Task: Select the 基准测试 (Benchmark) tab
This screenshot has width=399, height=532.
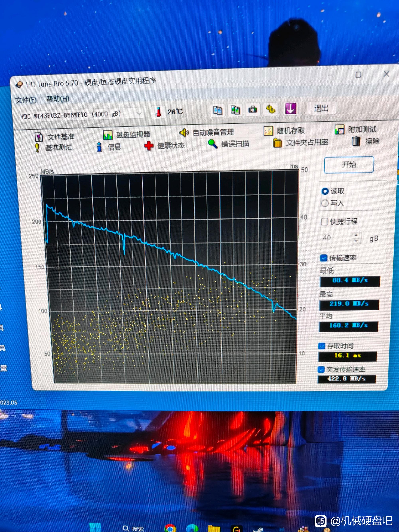Action: tap(53, 147)
